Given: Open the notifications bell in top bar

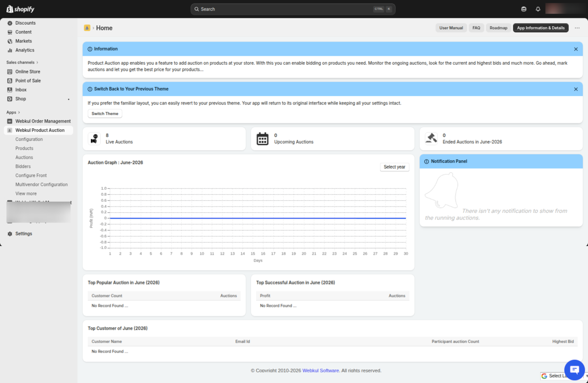Looking at the screenshot, I should coord(538,9).
